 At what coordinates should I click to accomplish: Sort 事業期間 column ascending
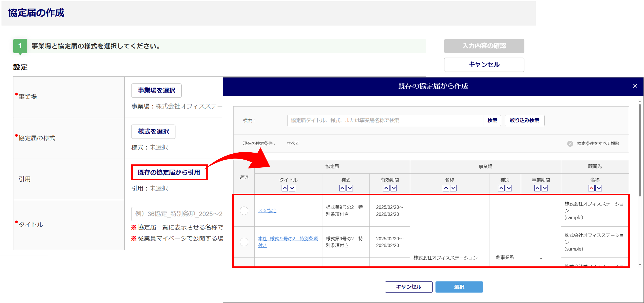click(537, 188)
